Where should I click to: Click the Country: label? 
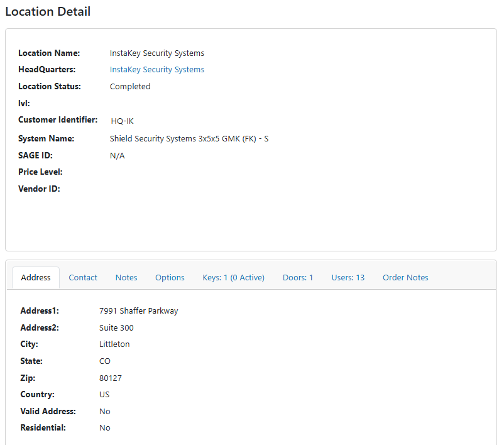(x=37, y=395)
